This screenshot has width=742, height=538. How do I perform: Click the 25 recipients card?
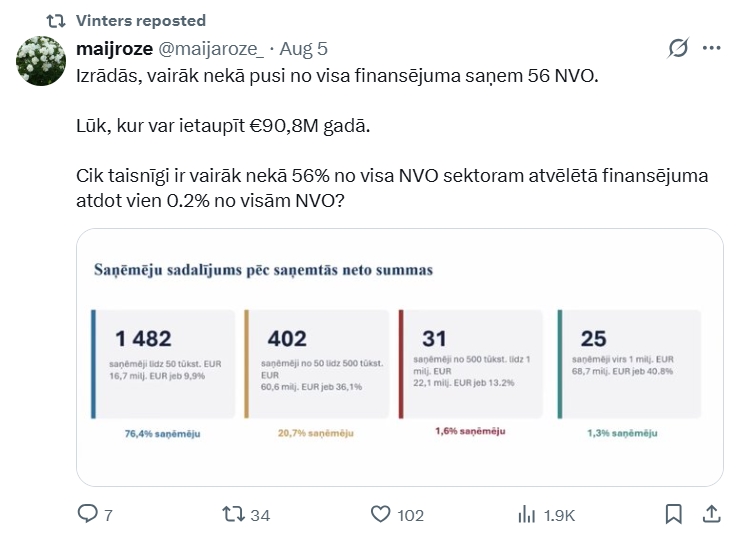(629, 364)
